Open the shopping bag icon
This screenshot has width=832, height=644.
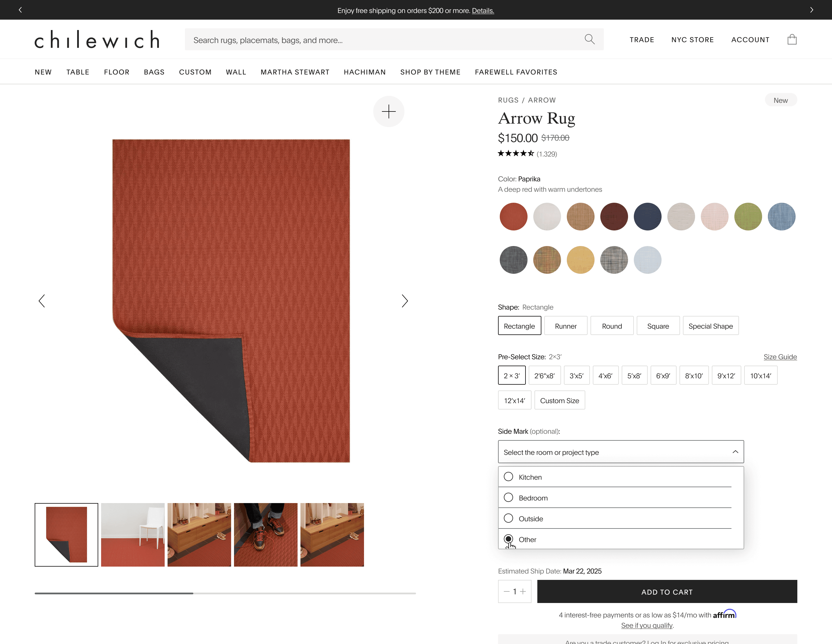point(792,40)
